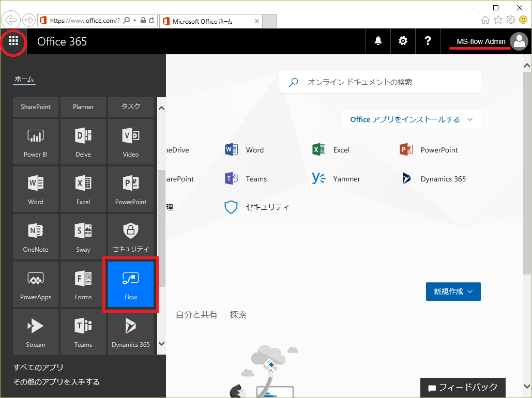Open フィードバック button
The image size is (532, 398).
point(463,388)
